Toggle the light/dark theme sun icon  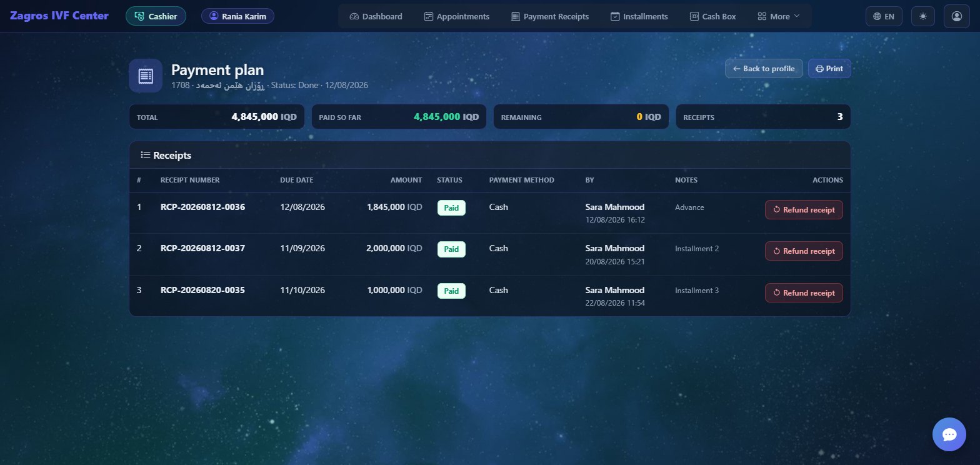pyautogui.click(x=923, y=16)
